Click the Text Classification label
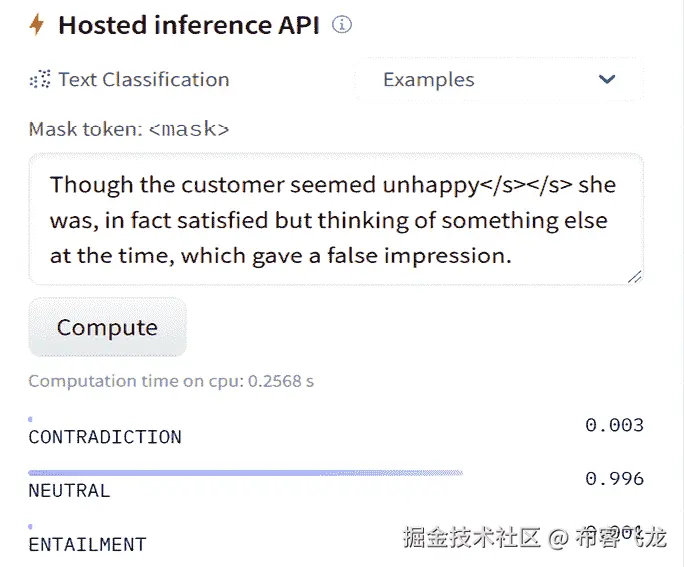 [143, 80]
